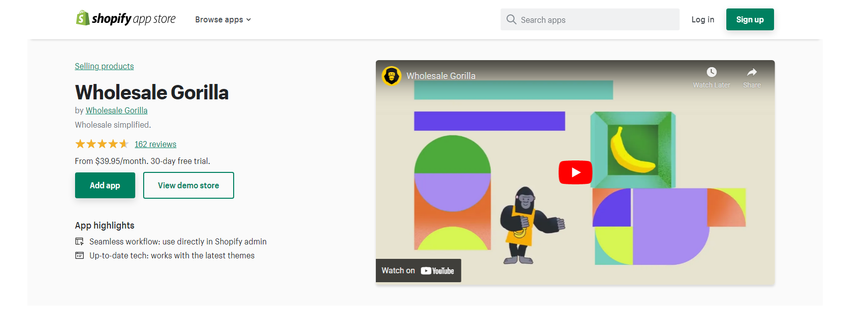Click the Add app button

(x=105, y=185)
